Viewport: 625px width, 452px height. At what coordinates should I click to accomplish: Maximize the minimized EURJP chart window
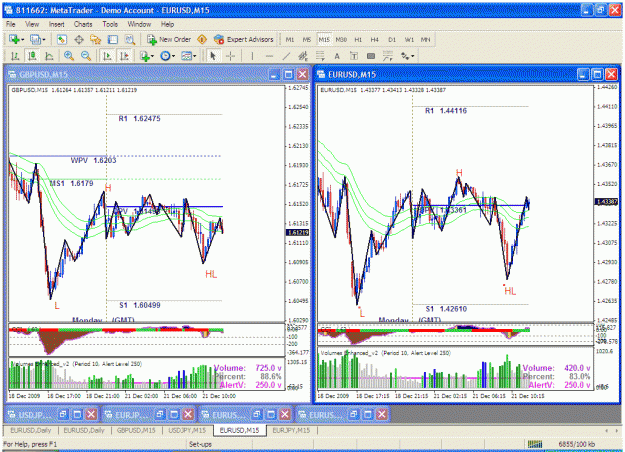(174, 415)
